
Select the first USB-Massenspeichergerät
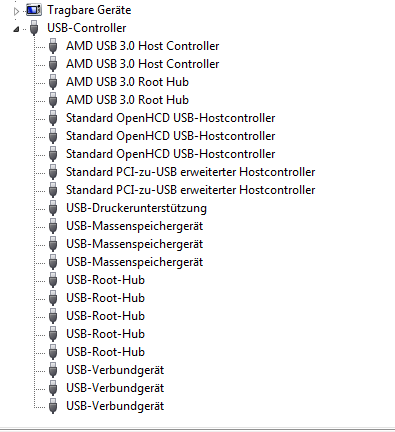point(134,226)
